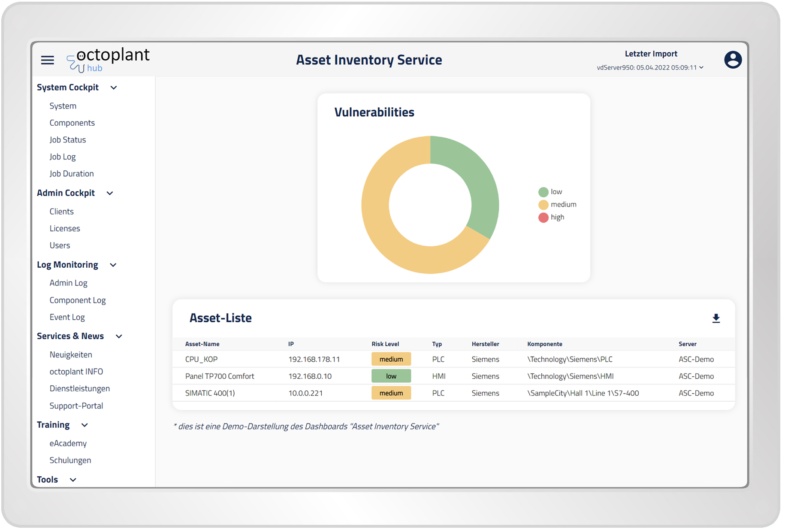Open eAcademy under Training
This screenshot has width=785, height=532.
(68, 443)
